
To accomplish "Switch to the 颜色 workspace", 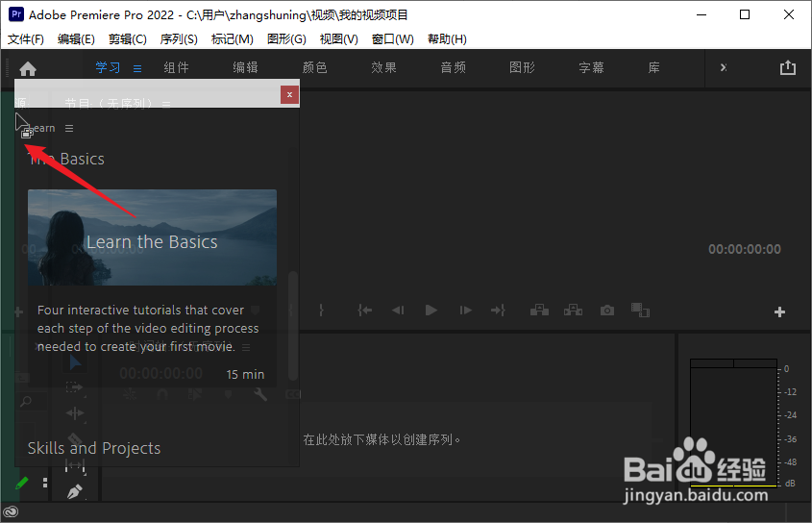I will 315,68.
